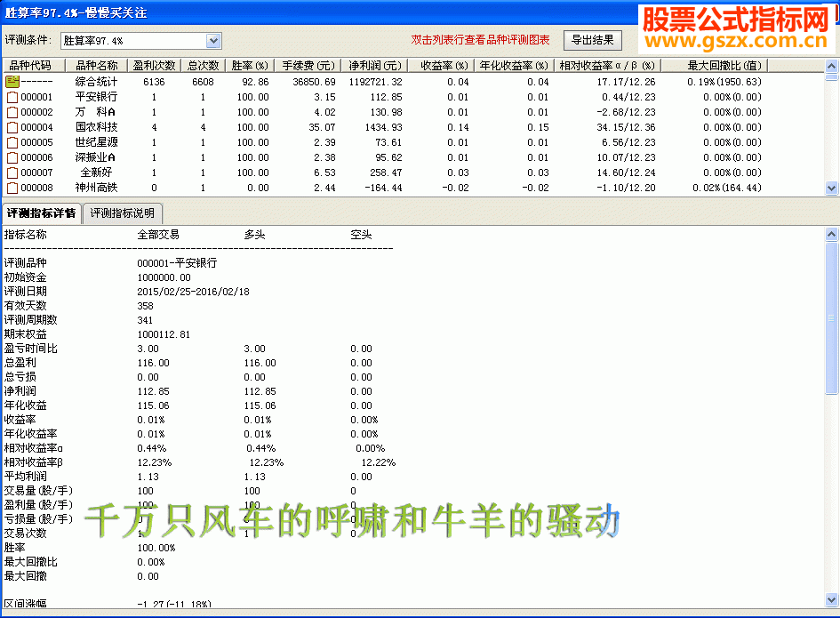The width and height of the screenshot is (840, 618).
Task: Switch to the 评测指标说明 tab
Action: [122, 213]
